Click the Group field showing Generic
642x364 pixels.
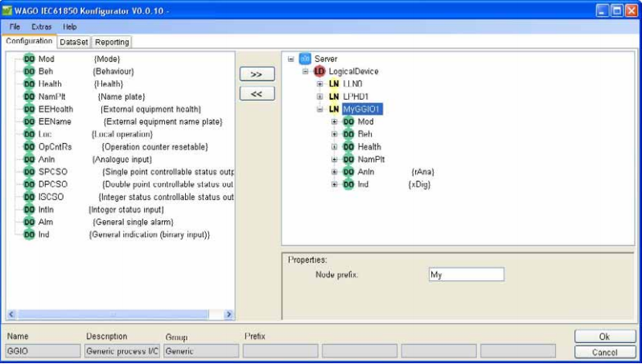[201, 351]
